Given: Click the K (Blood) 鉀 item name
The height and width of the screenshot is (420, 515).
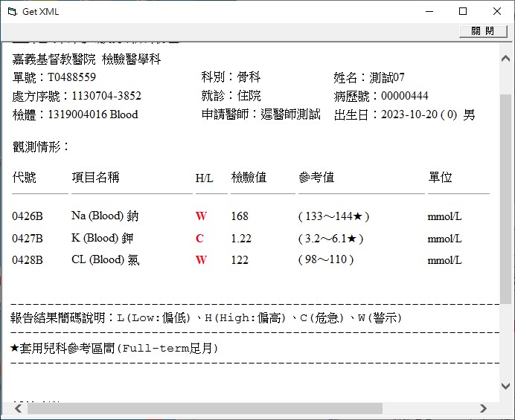Looking at the screenshot, I should tap(105, 239).
